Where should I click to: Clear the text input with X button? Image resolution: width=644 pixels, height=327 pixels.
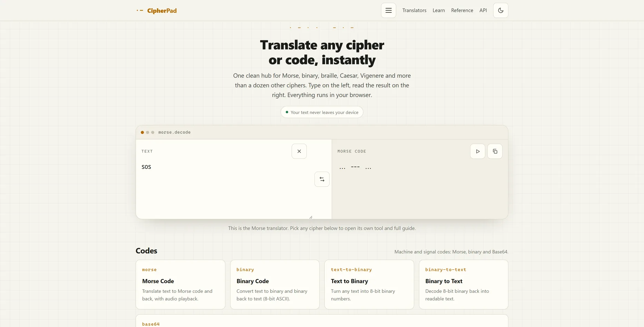(x=299, y=151)
